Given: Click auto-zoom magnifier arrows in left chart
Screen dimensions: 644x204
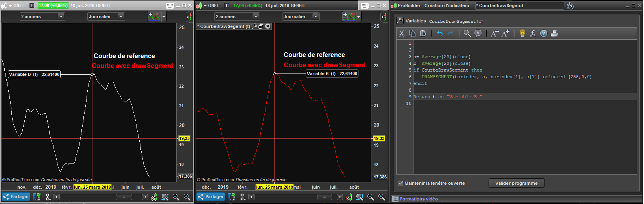Looking at the screenshot, I should (165, 197).
